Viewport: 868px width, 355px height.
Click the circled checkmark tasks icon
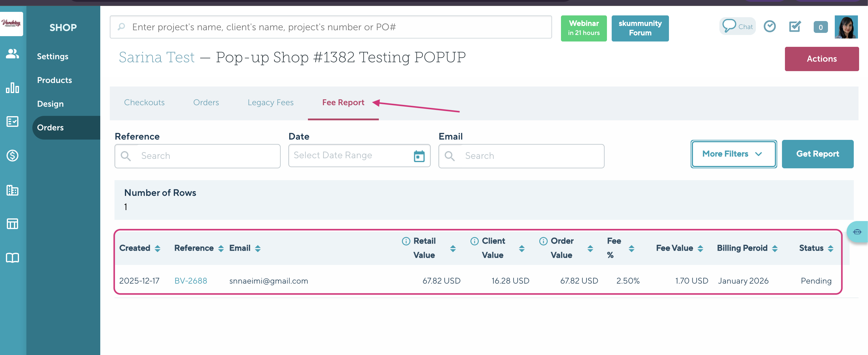tap(769, 27)
